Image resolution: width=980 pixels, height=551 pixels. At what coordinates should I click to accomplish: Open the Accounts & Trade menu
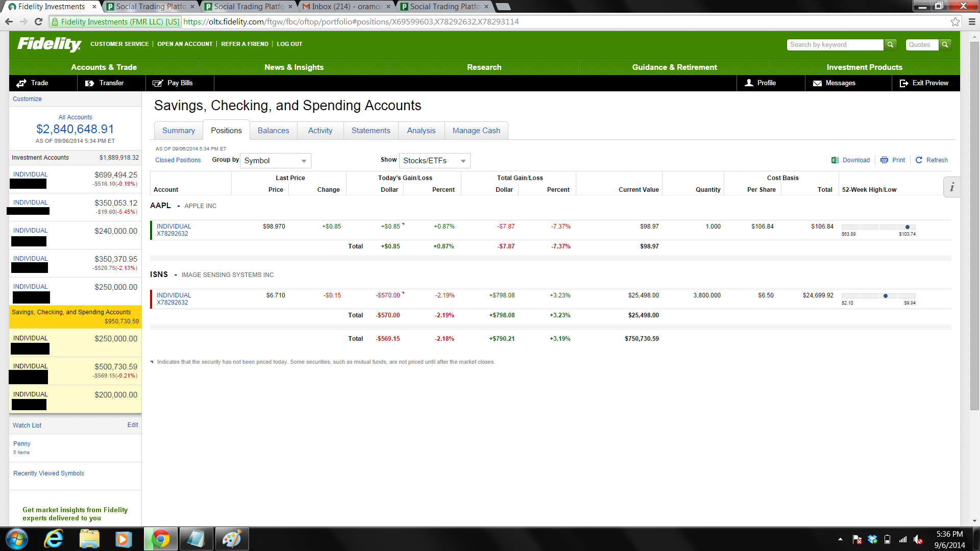pyautogui.click(x=104, y=67)
